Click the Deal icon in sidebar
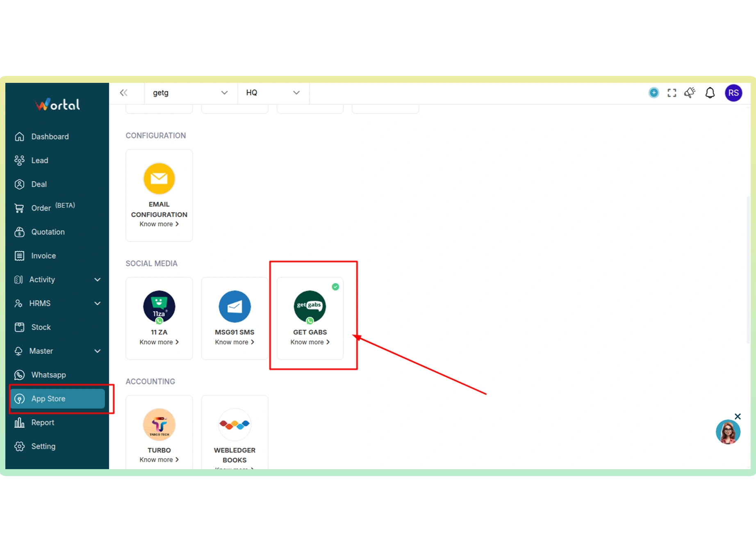The image size is (756, 552). click(x=19, y=184)
